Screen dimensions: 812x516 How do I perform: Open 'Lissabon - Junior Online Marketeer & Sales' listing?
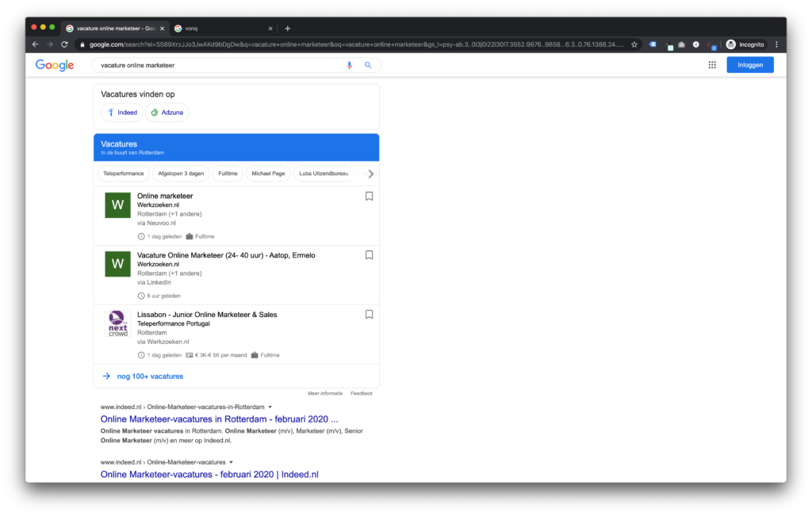207,315
